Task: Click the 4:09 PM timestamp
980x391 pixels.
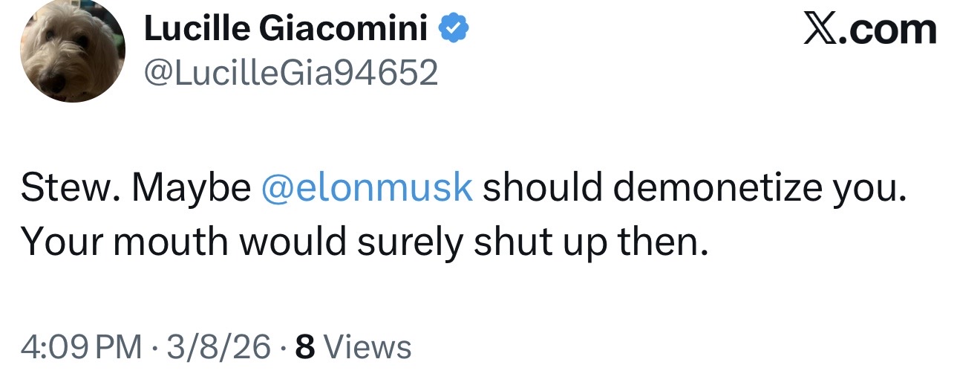Action: pos(81,347)
